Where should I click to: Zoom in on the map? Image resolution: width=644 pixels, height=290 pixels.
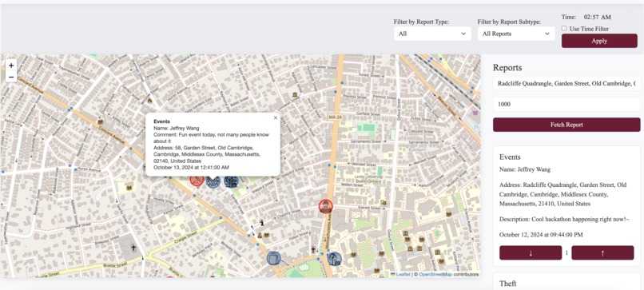tap(11, 66)
